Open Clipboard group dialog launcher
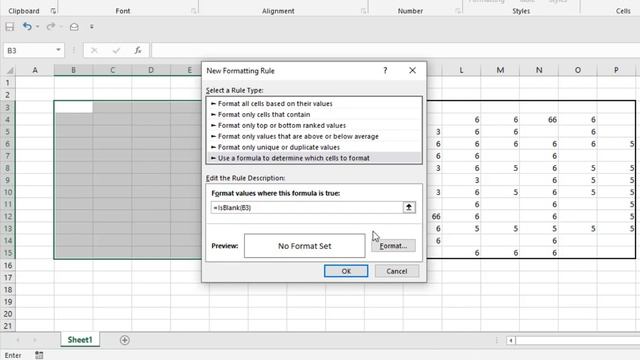 [x=53, y=11]
